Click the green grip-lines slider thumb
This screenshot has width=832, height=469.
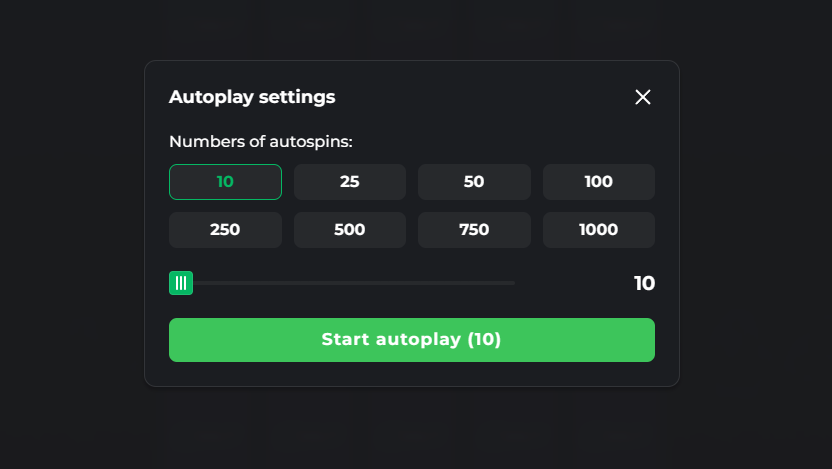pos(181,283)
